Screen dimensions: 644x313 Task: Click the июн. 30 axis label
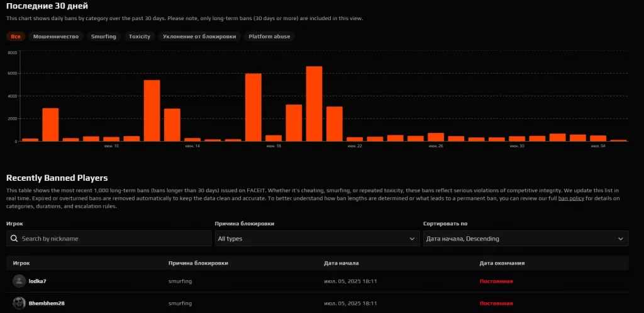coord(517,146)
